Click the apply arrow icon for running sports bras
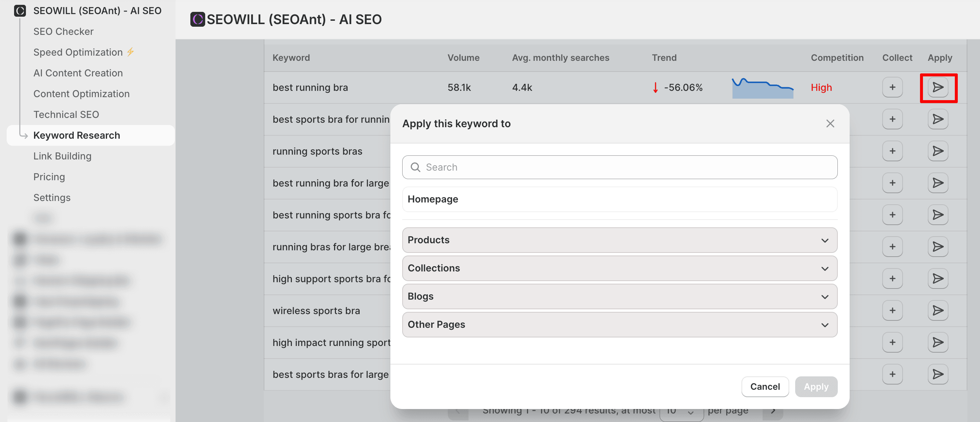The image size is (980, 422). [938, 151]
